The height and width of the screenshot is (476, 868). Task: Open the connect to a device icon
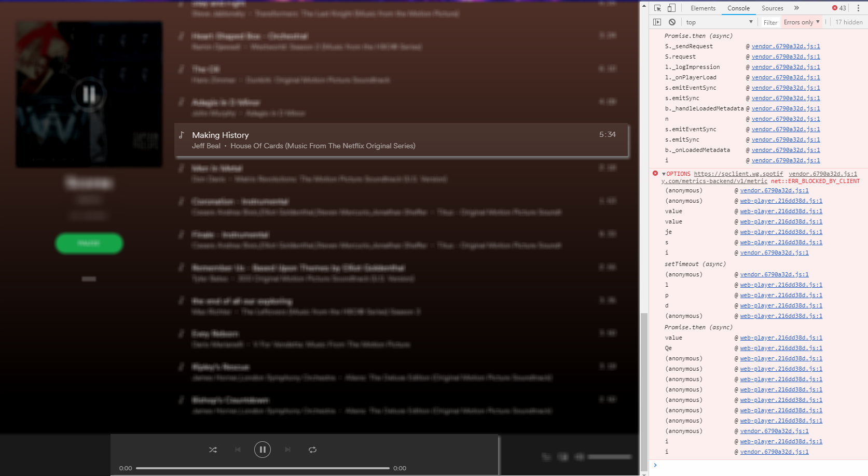pos(563,457)
